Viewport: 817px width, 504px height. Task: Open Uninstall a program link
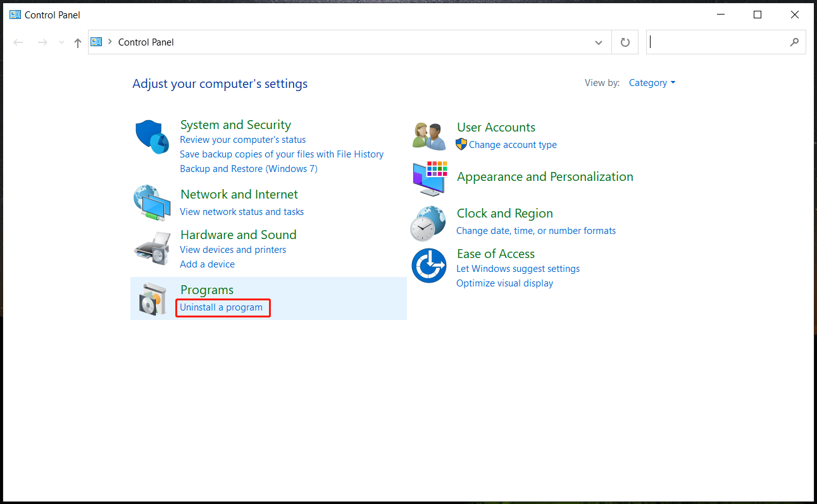point(221,307)
